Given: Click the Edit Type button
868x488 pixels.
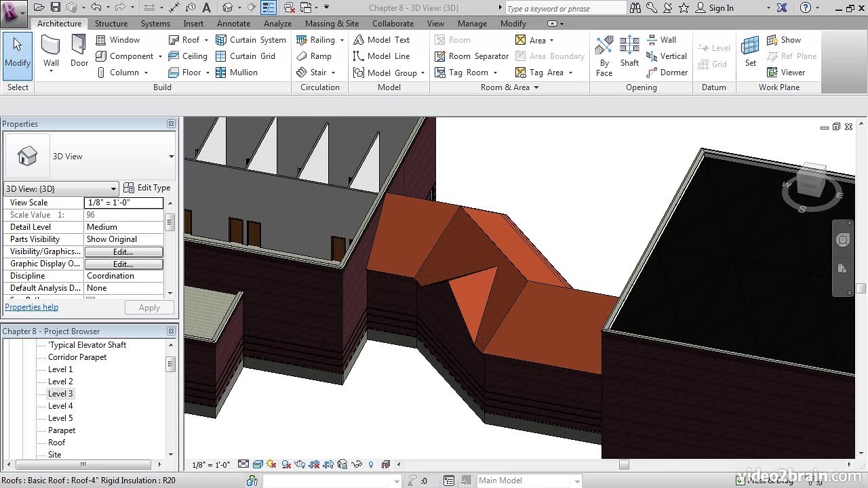Looking at the screenshot, I should coord(147,188).
